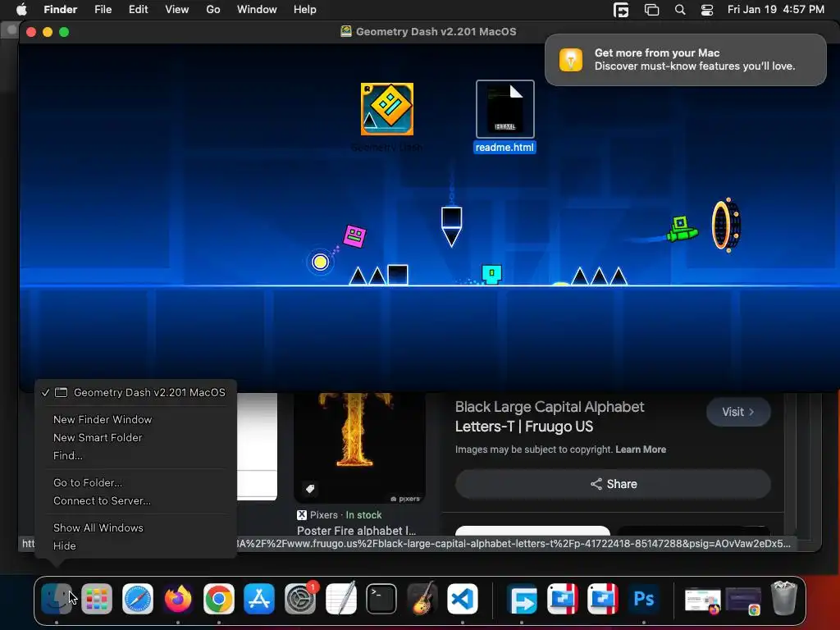840x630 pixels.
Task: Click the date and time in menu bar
Action: 776,10
